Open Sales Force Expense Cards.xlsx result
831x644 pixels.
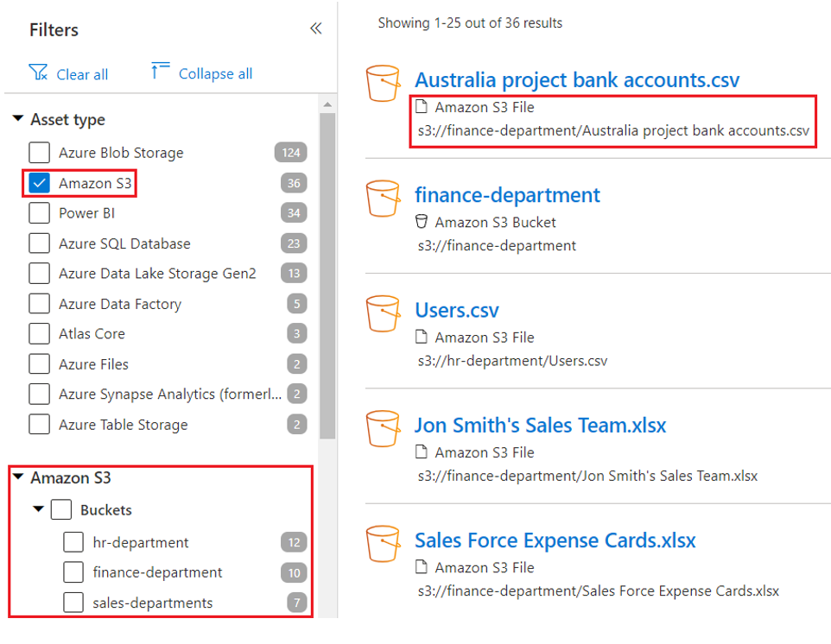(x=555, y=540)
